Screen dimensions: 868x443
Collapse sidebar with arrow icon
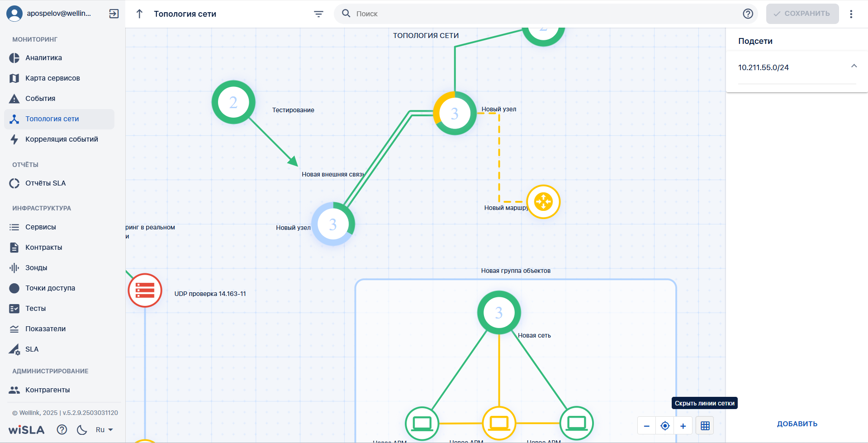pyautogui.click(x=114, y=14)
